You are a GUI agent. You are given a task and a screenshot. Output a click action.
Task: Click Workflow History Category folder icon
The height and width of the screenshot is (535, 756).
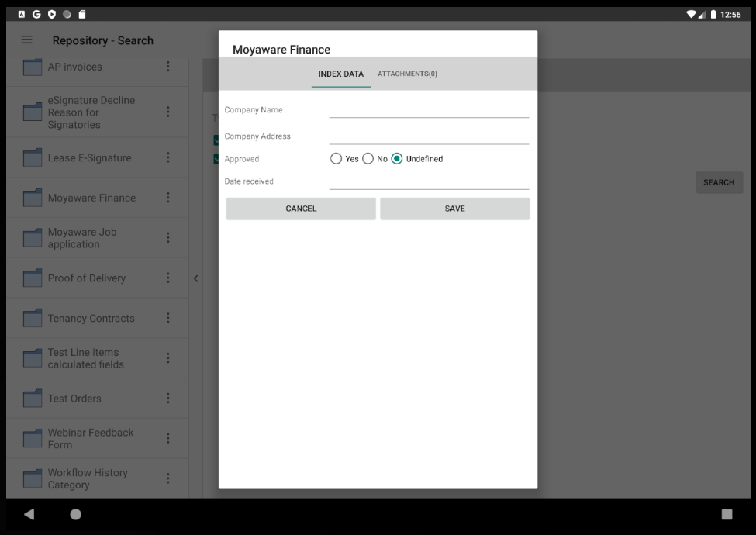click(x=33, y=478)
